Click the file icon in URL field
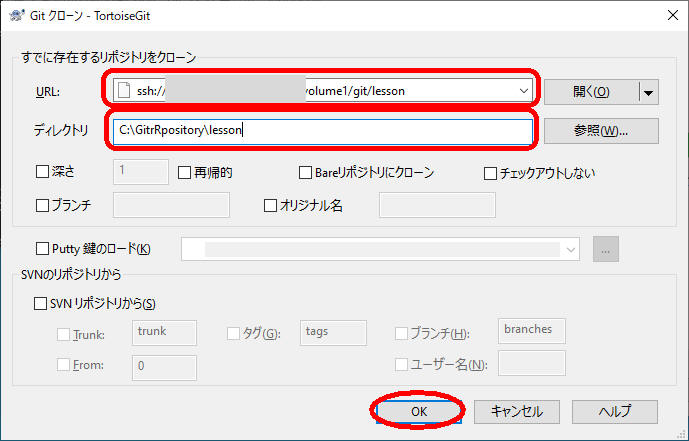Image resolution: width=689 pixels, height=441 pixels. (123, 91)
